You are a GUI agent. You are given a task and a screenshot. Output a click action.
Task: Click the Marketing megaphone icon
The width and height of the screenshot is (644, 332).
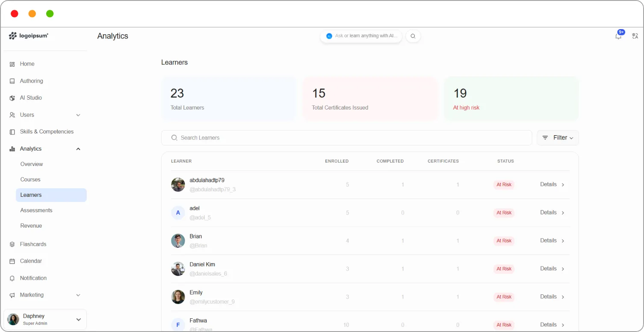point(12,295)
